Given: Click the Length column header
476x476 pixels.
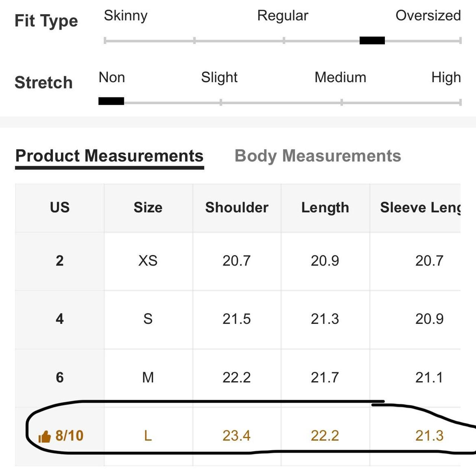Looking at the screenshot, I should 325,208.
